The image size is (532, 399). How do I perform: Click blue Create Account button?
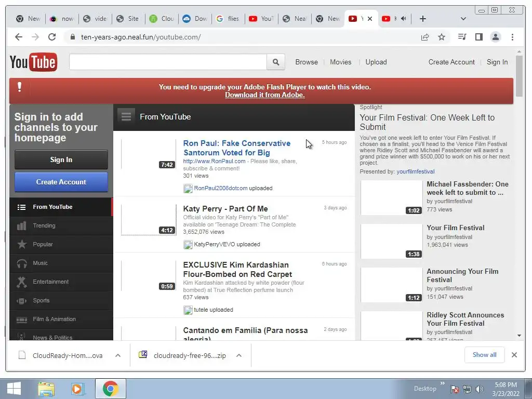point(61,182)
